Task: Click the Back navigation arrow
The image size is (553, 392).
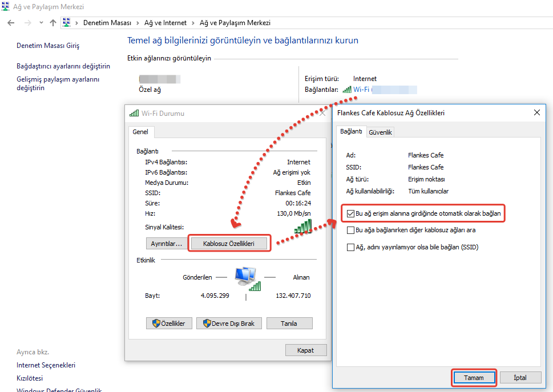Action: tap(11, 23)
